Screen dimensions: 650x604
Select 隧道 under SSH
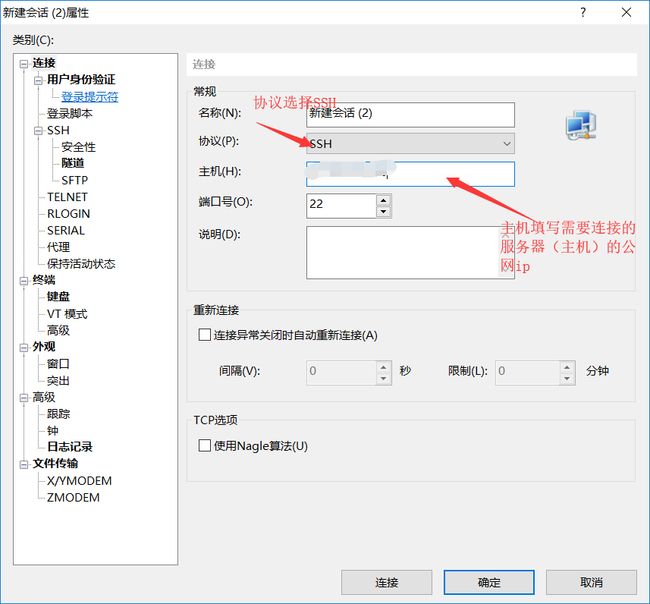click(73, 163)
